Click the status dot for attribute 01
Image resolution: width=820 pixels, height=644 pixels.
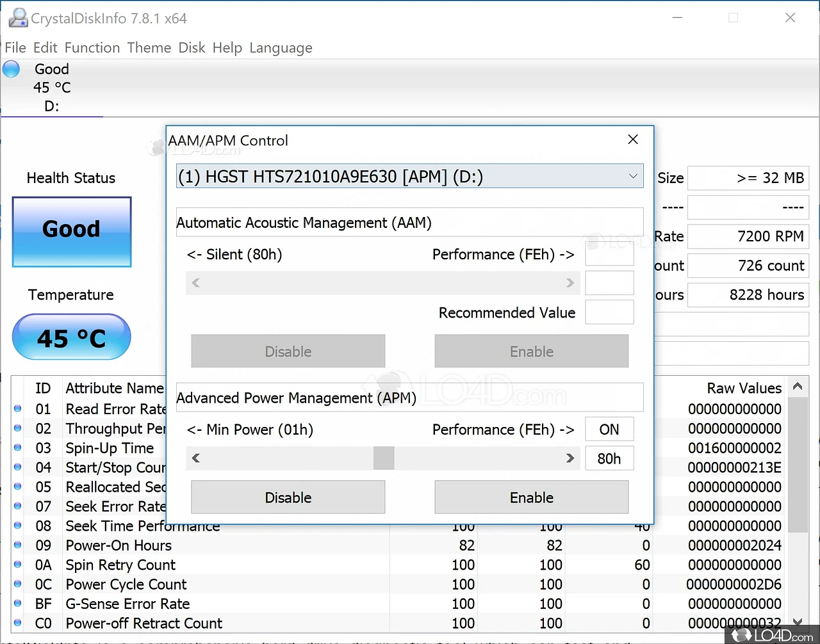[x=18, y=408]
